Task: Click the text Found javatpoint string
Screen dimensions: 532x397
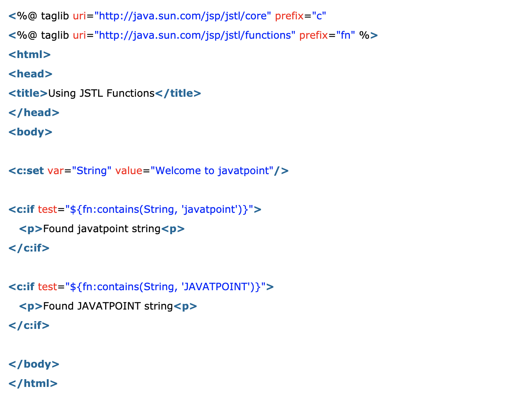Action: click(102, 229)
